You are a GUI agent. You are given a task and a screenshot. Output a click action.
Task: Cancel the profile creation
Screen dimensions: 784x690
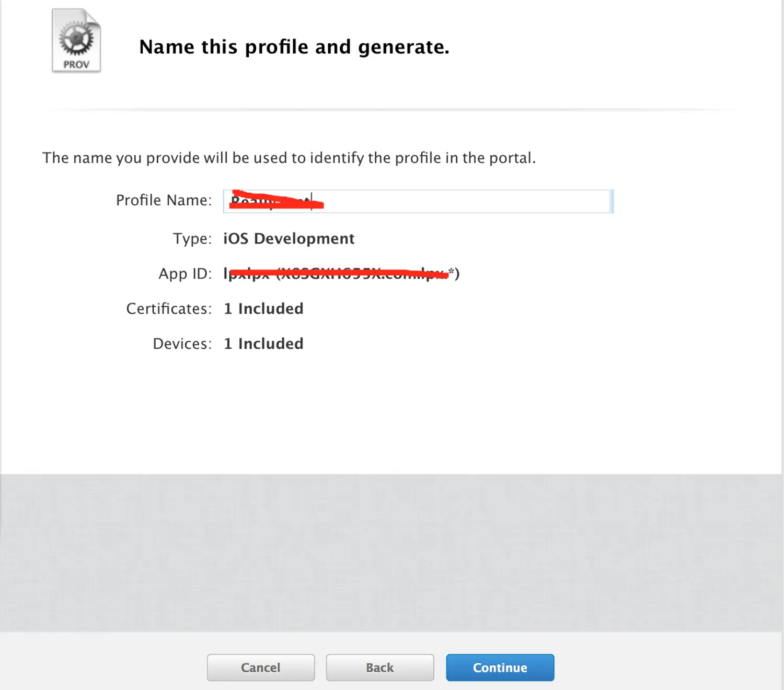click(x=261, y=668)
